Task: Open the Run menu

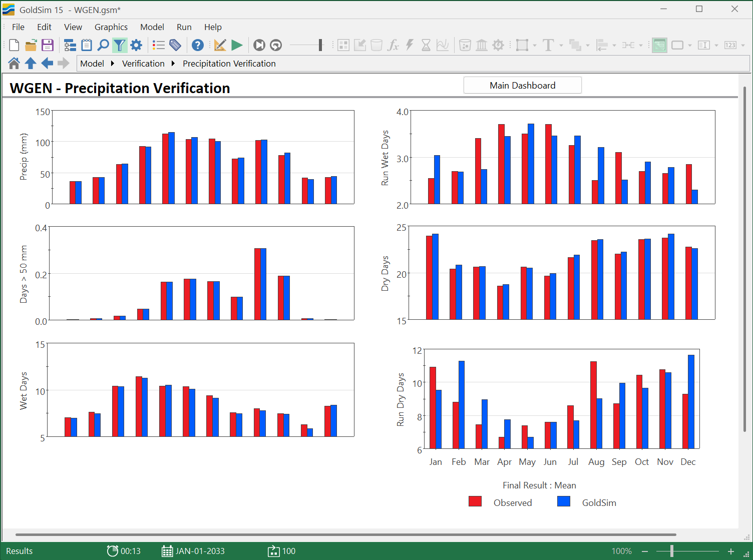Action: (x=184, y=27)
